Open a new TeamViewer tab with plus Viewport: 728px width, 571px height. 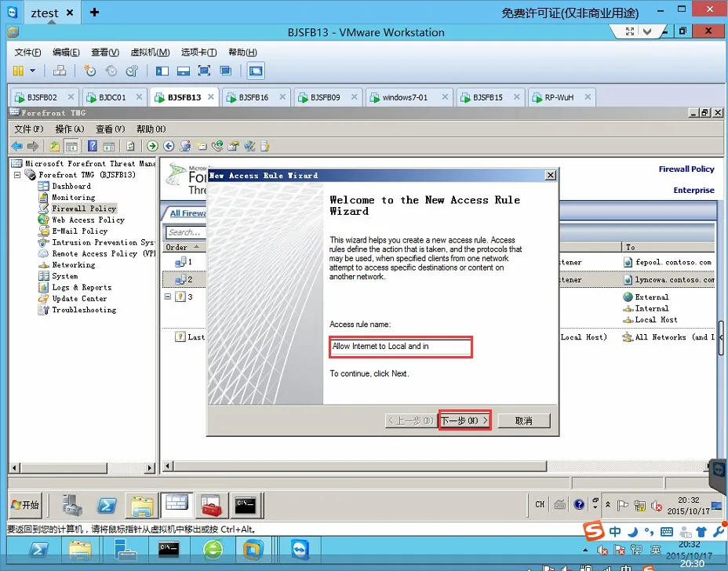pos(94,13)
